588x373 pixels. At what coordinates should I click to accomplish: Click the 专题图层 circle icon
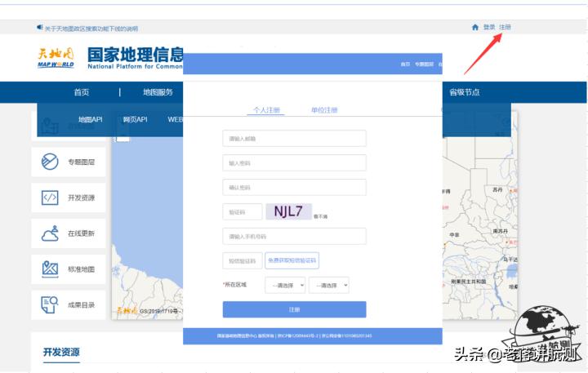click(50, 162)
